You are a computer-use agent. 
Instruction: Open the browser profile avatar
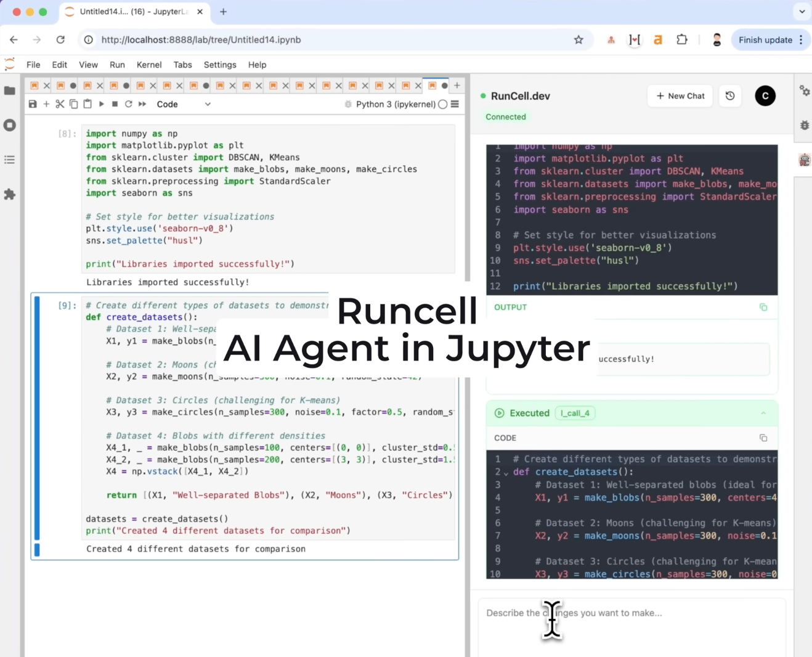coord(717,39)
